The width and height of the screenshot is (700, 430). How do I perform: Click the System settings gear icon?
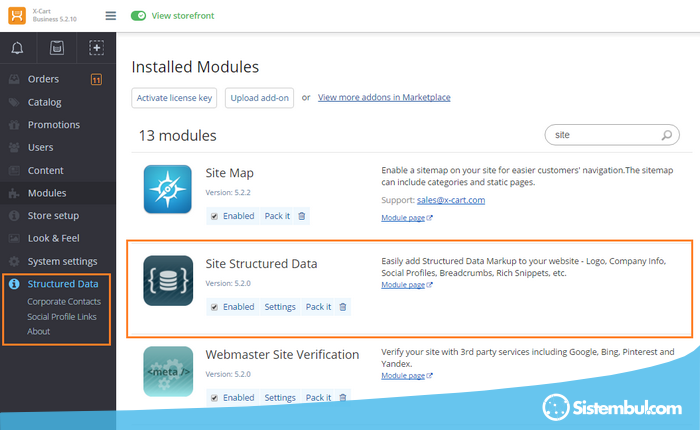[14, 261]
